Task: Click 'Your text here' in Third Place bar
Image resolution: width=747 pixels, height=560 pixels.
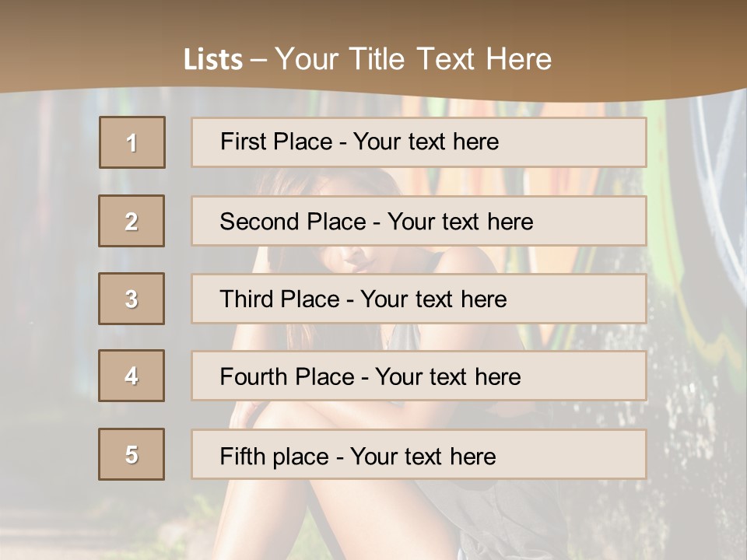Action: [x=433, y=299]
